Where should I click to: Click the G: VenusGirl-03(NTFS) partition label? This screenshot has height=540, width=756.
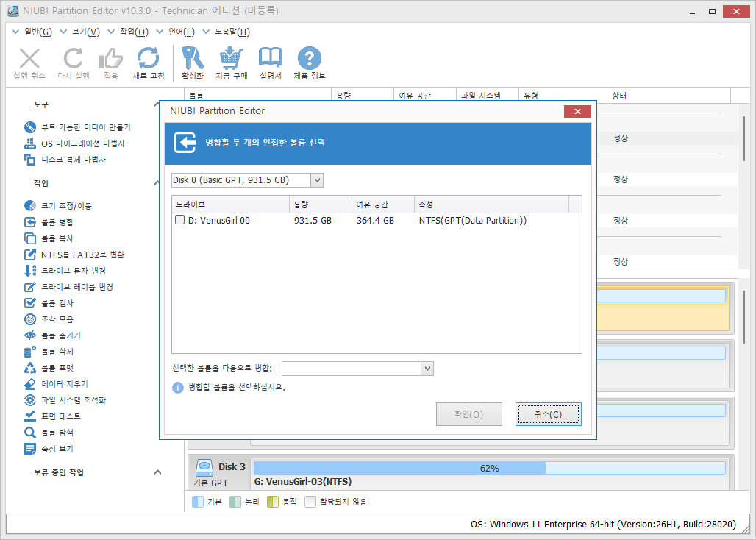303,482
